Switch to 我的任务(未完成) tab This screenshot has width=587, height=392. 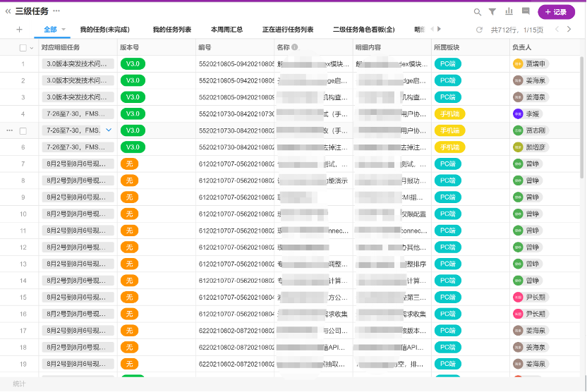pyautogui.click(x=104, y=30)
